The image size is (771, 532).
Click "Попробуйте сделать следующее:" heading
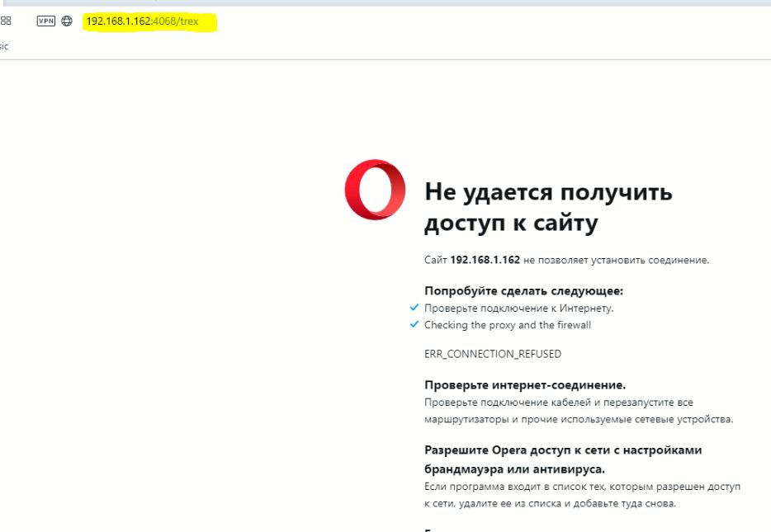[523, 291]
